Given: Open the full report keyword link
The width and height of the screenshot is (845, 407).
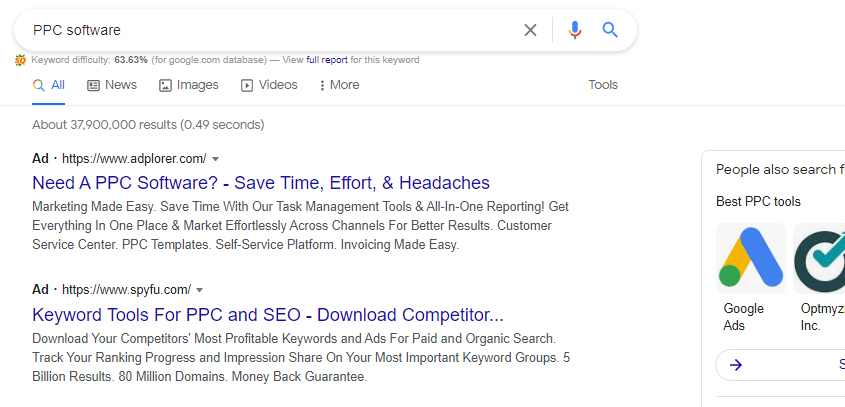Looking at the screenshot, I should click(x=327, y=60).
